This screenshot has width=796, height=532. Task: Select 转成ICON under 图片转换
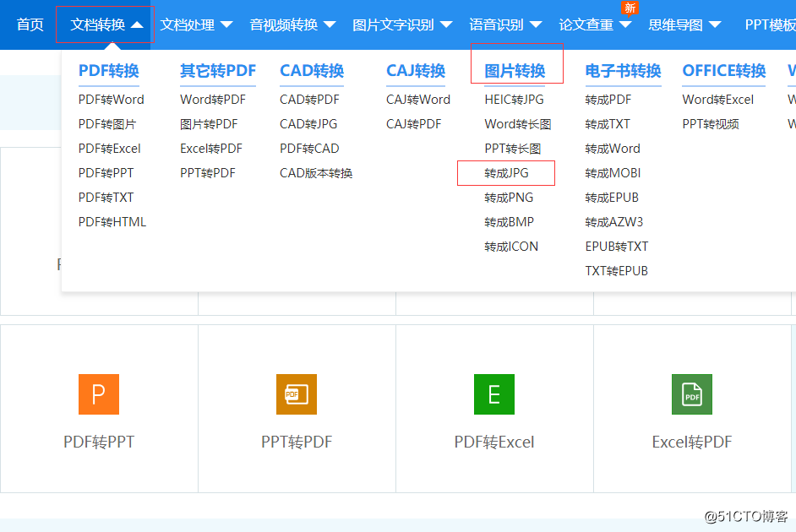(511, 247)
